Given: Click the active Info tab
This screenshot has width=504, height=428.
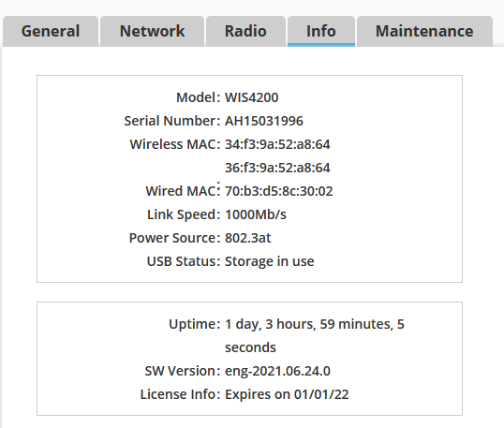Looking at the screenshot, I should coord(321,31).
